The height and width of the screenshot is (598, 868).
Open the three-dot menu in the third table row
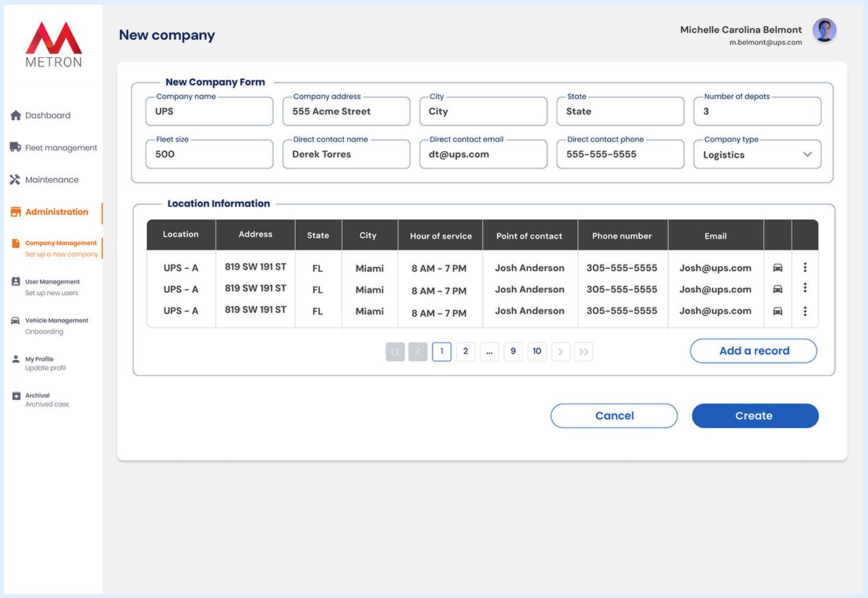[x=805, y=312]
